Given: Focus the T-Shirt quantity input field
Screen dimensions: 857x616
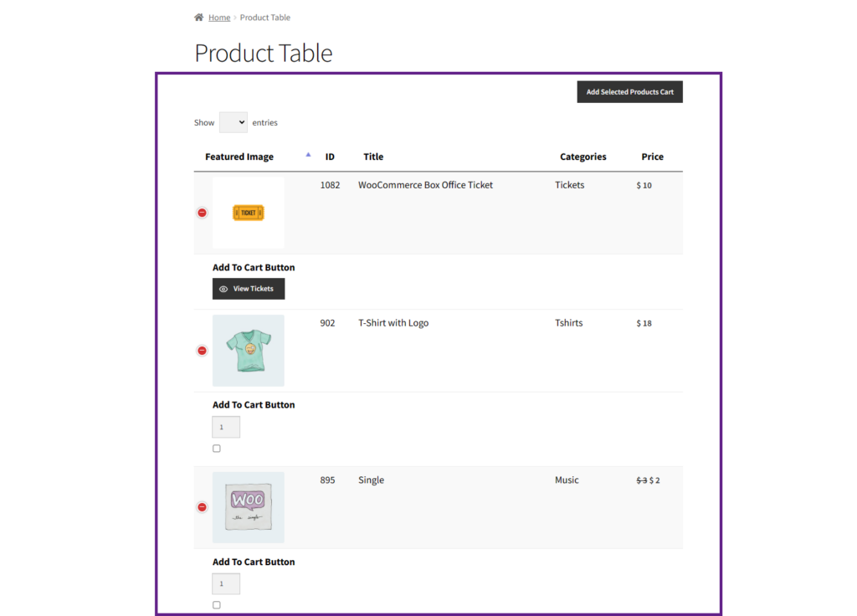Looking at the screenshot, I should 226,427.
